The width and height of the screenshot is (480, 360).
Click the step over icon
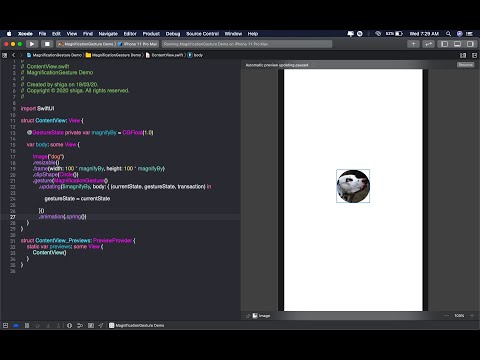37,325
